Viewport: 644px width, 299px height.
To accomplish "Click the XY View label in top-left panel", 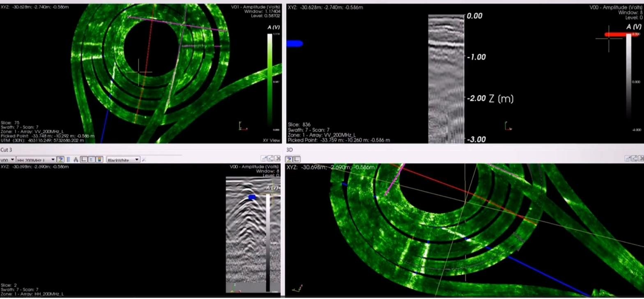I will (x=271, y=140).
